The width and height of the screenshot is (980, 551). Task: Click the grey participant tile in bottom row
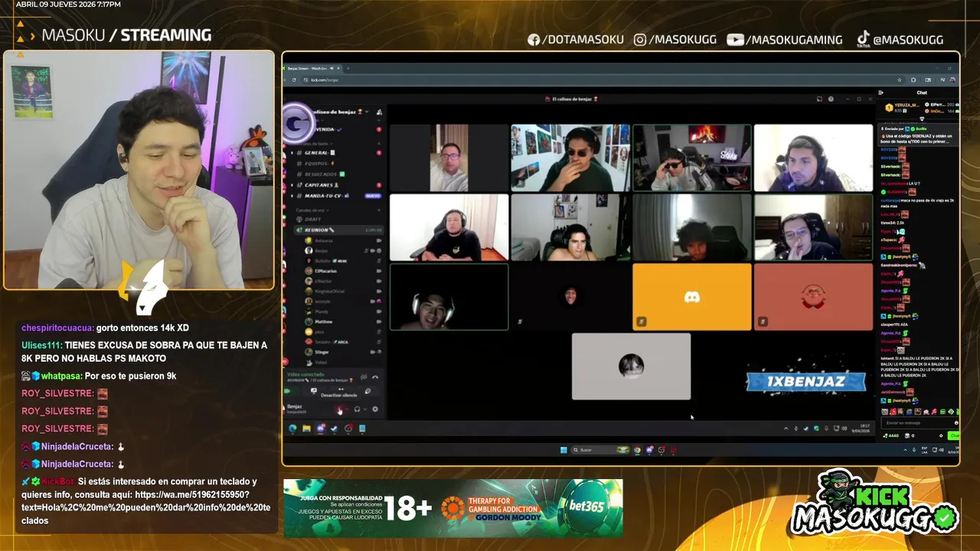[x=631, y=366]
